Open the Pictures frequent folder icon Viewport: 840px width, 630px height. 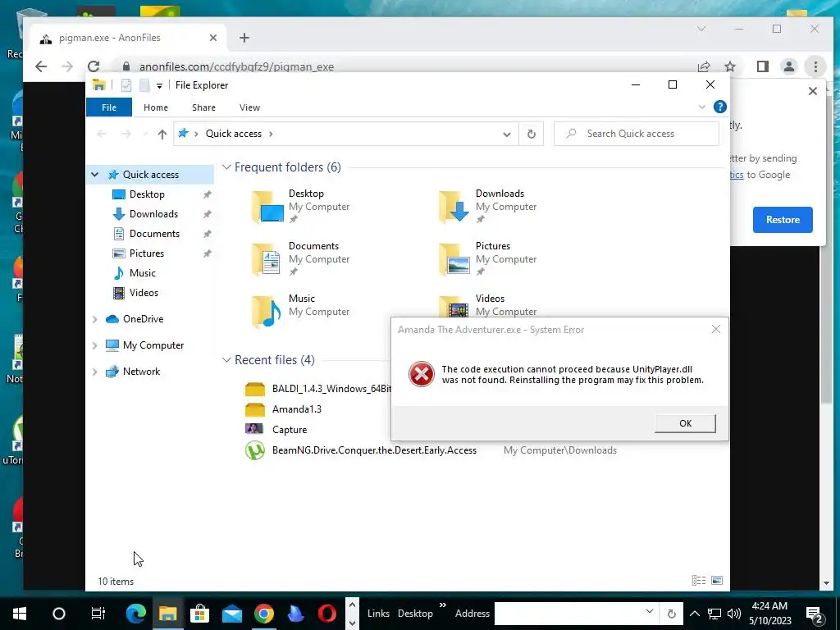tap(454, 258)
